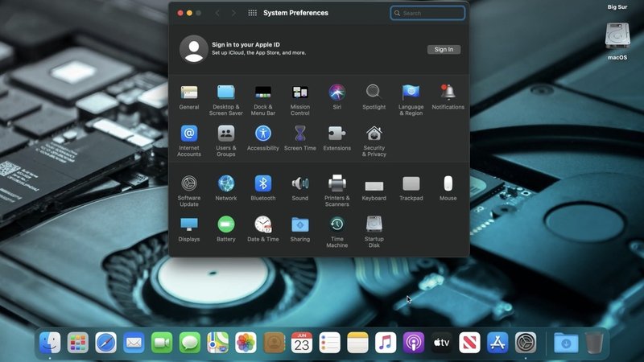Open Security & Privacy settings
This screenshot has width=644, height=362.
[374, 142]
